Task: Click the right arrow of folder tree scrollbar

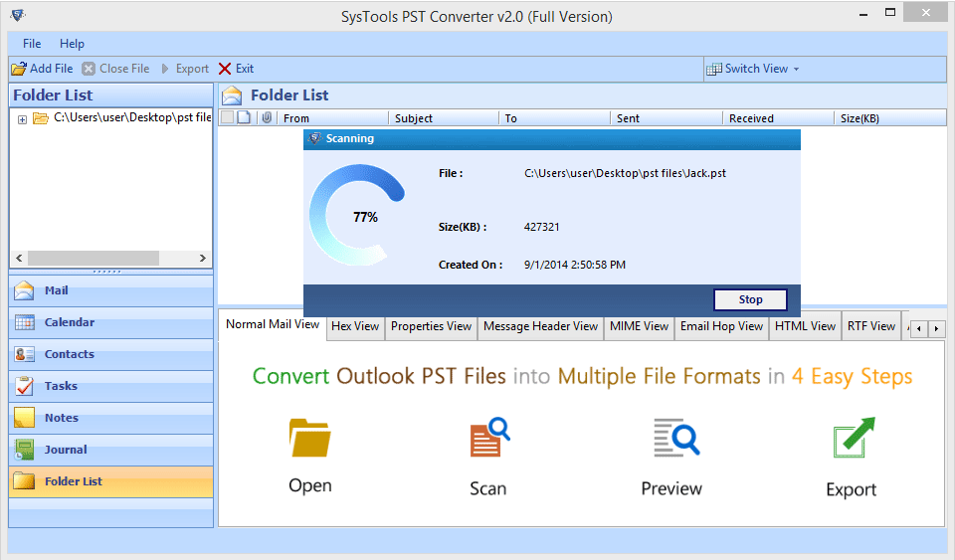Action: [x=203, y=258]
